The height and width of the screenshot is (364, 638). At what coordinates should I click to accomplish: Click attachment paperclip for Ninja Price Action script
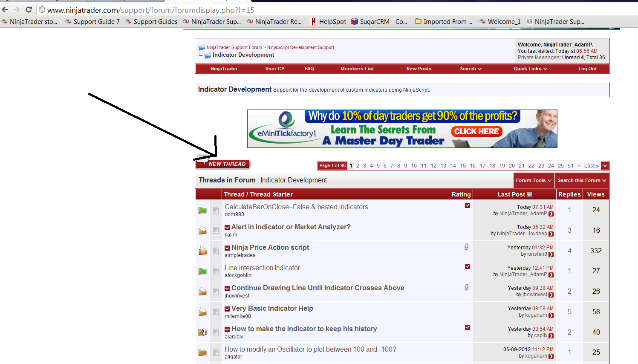pos(467,247)
